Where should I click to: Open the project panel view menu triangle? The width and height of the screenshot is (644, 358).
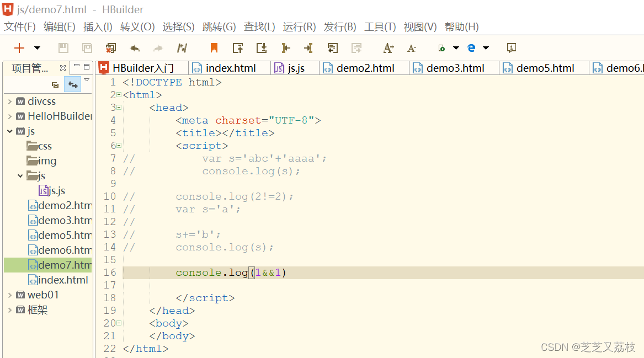pos(87,79)
